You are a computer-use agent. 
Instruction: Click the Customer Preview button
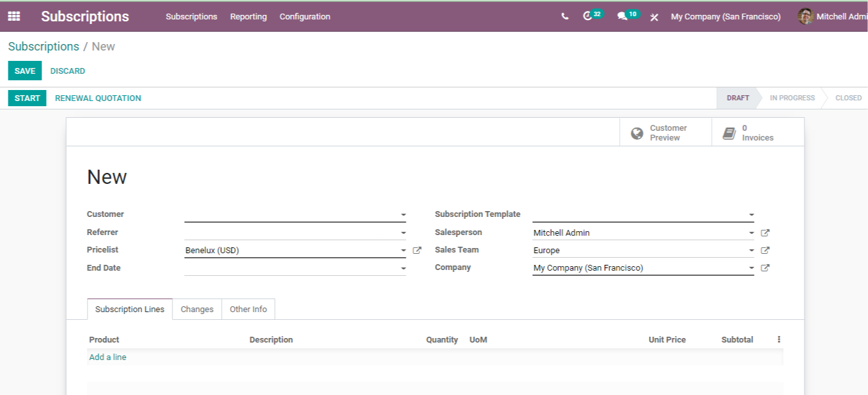click(x=665, y=132)
